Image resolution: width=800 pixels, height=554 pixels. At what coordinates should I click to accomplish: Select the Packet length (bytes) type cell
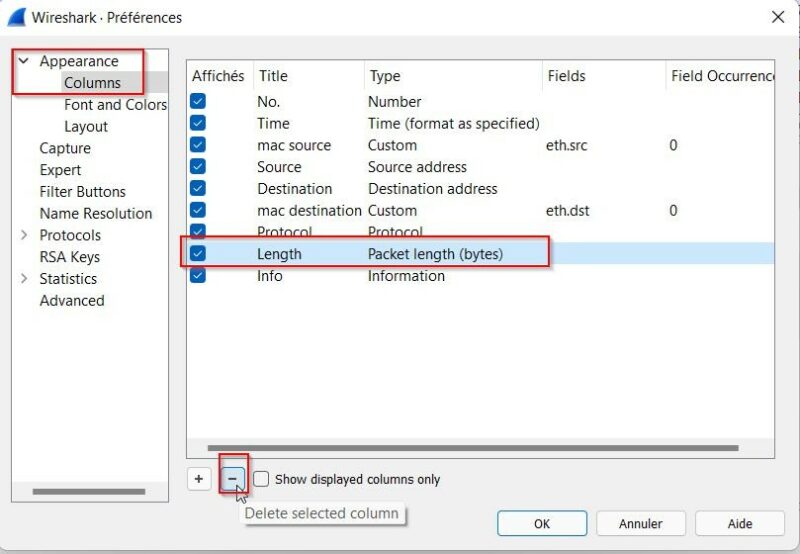(435, 254)
